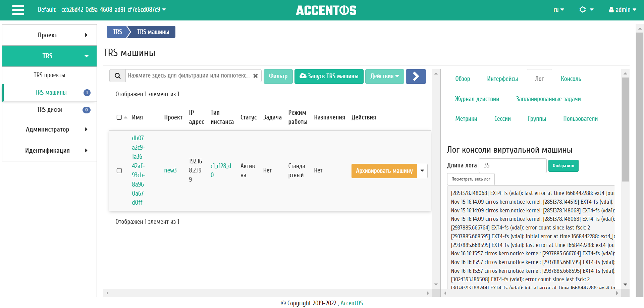The width and height of the screenshot is (644, 308).
Task: Check the checkbox for machine db07a2c9
Action: 119,171
